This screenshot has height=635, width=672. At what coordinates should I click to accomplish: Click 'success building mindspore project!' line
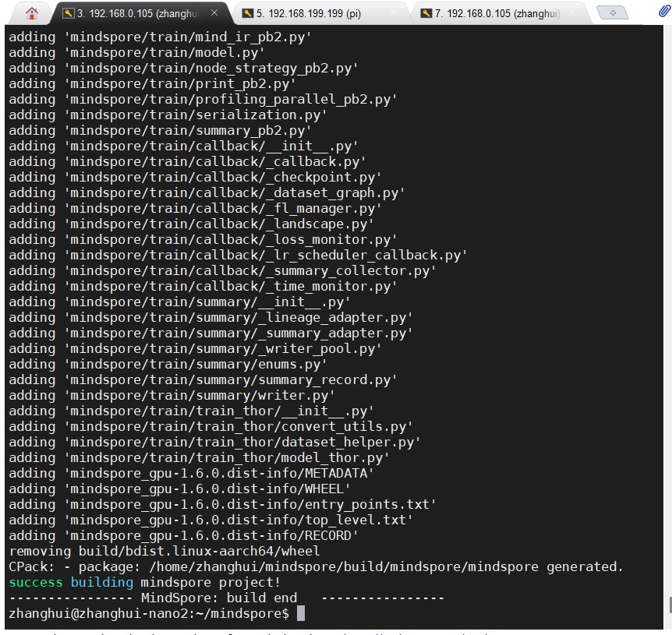[144, 582]
